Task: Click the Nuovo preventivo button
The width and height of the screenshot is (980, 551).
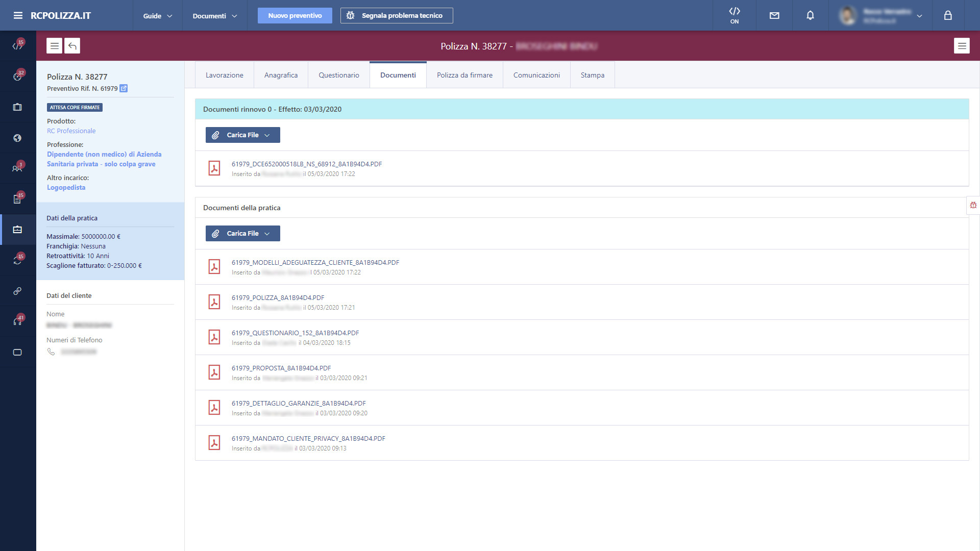Action: (295, 15)
